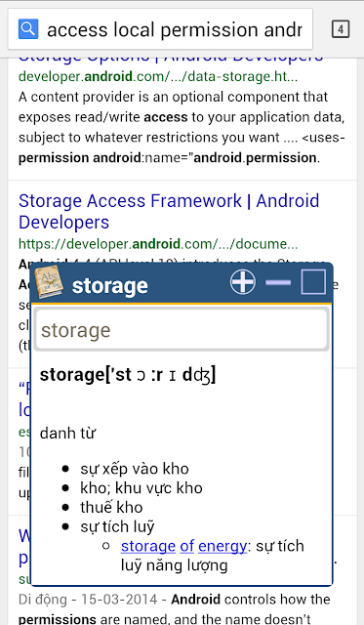The image size is (364, 625).
Task: Tap the 'sự xếp vào kho' definition
Action: point(135,469)
